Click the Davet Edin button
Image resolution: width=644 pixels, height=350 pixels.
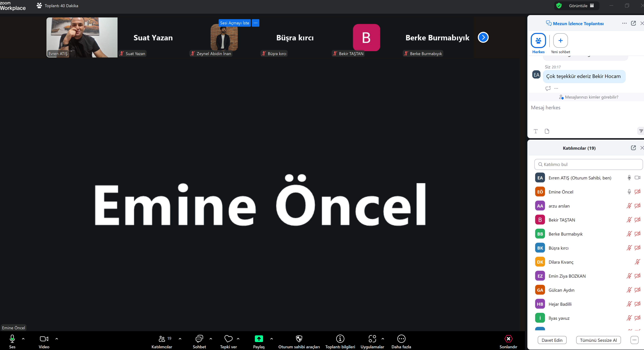[x=552, y=340]
